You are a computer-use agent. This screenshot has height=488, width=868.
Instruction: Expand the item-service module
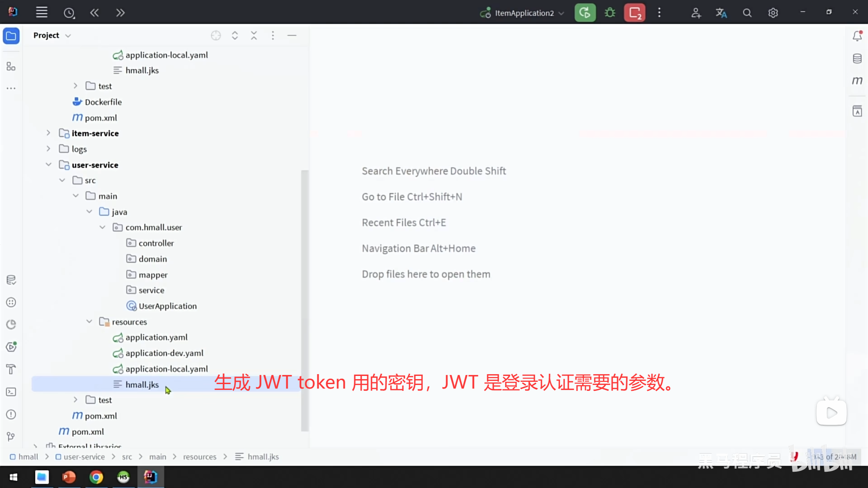point(48,133)
